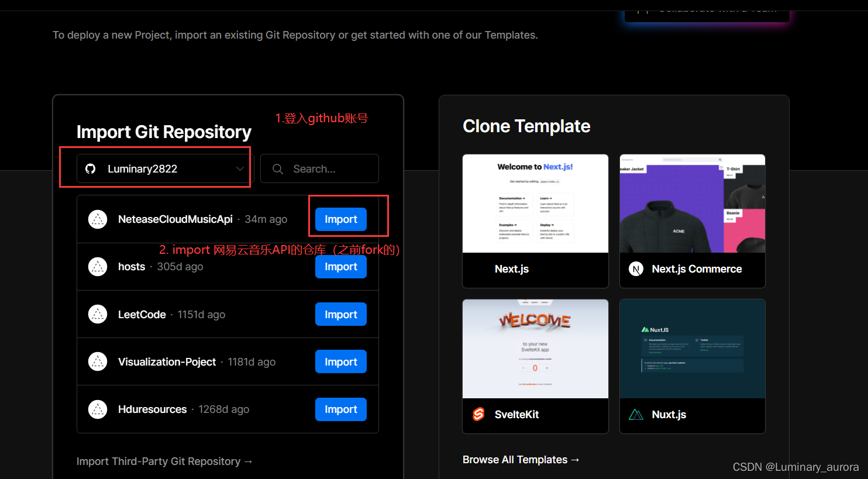Click the NeteaseCloudMusicApi repository framework icon

98,219
